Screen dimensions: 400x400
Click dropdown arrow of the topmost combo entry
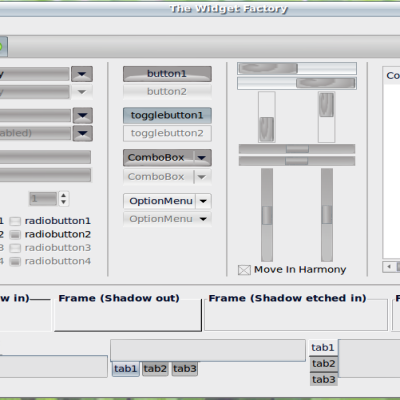click(82, 74)
